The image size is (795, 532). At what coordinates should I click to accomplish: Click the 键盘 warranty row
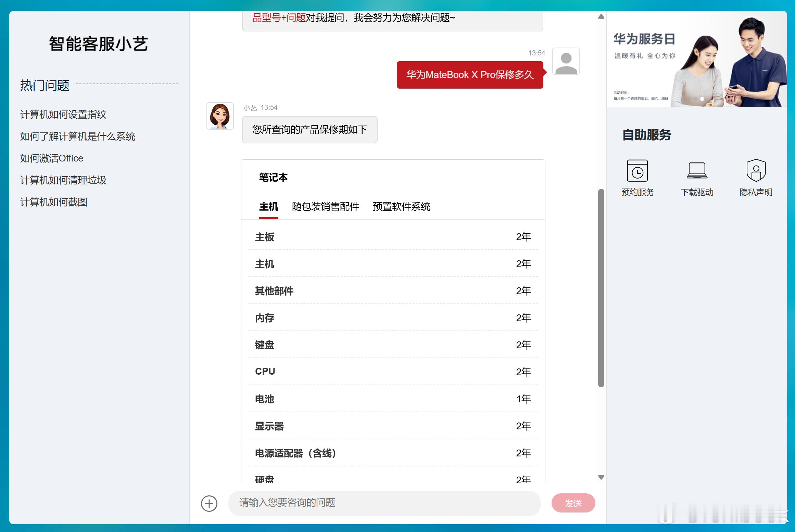(393, 345)
